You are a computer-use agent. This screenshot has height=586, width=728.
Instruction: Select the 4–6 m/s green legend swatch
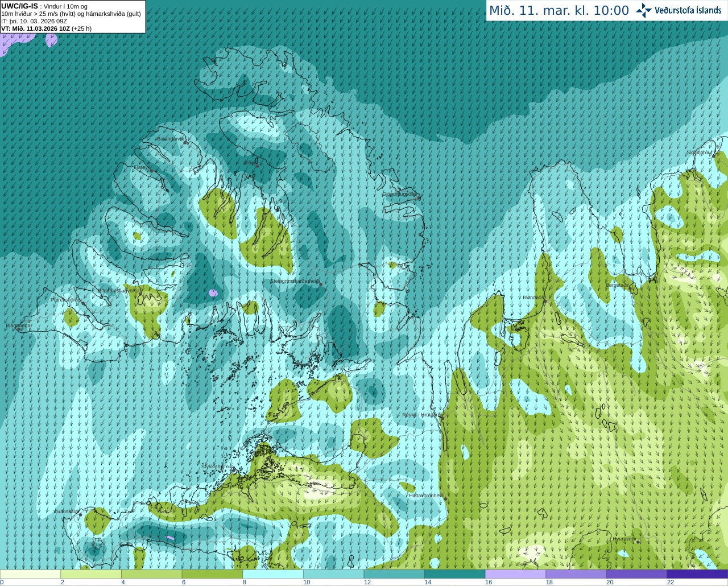point(152,574)
